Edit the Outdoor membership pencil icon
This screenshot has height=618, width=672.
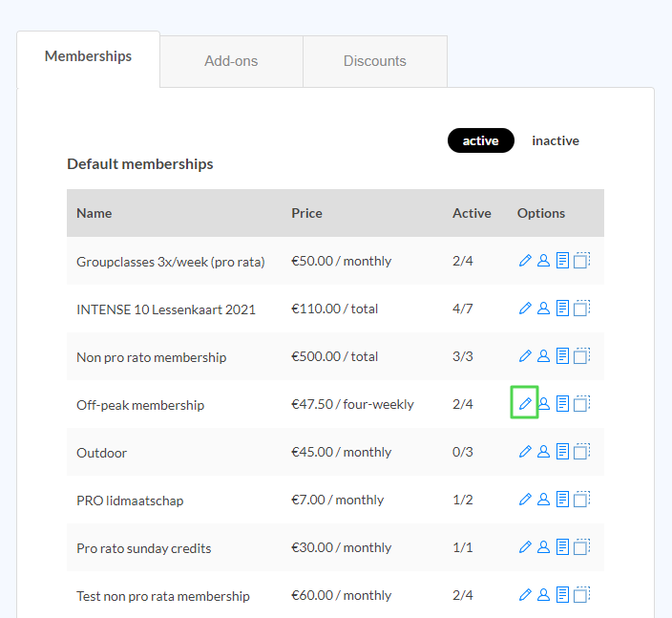[525, 452]
